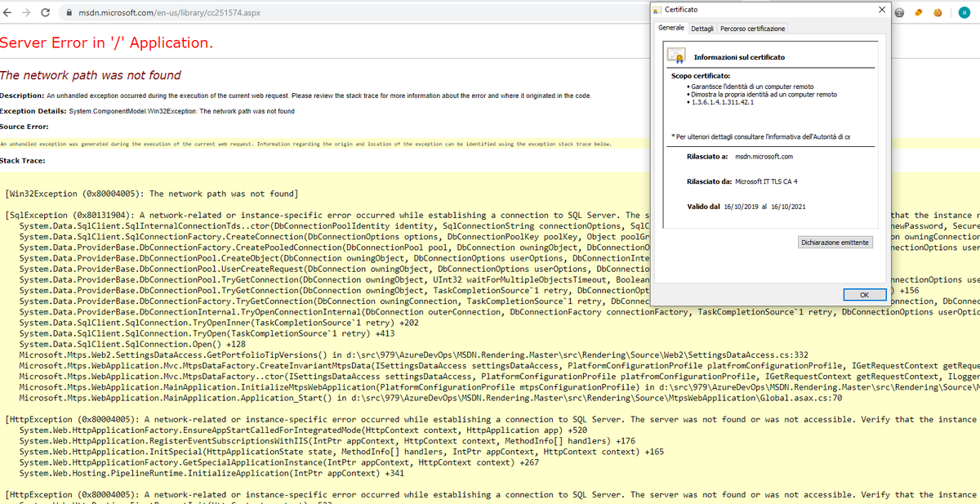This screenshot has width=980, height=504.
Task: Confirm the certificate dialog with OK
Action: (x=864, y=295)
